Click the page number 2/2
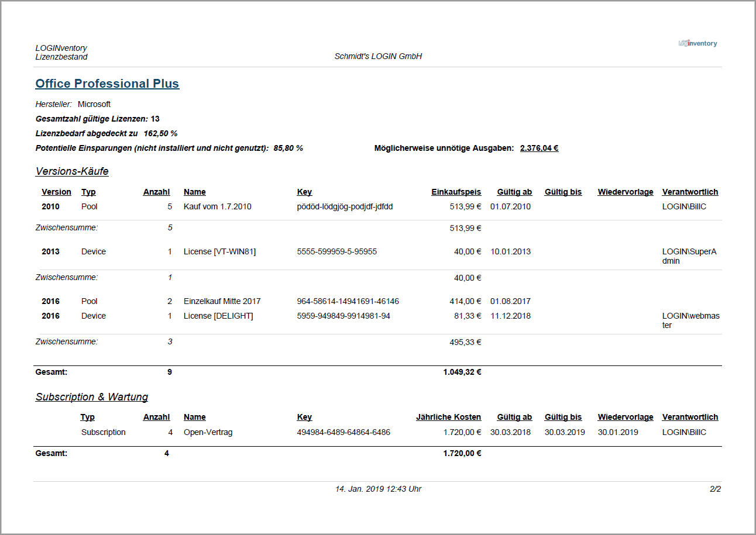The width and height of the screenshot is (756, 535). click(x=715, y=489)
